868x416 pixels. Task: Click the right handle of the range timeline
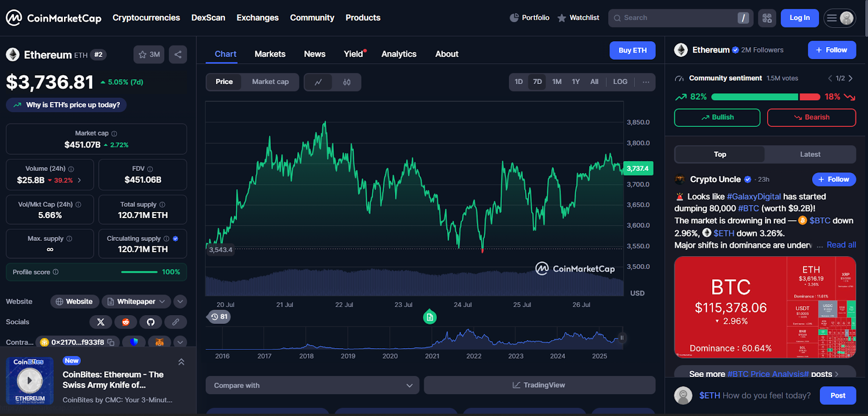click(x=622, y=338)
